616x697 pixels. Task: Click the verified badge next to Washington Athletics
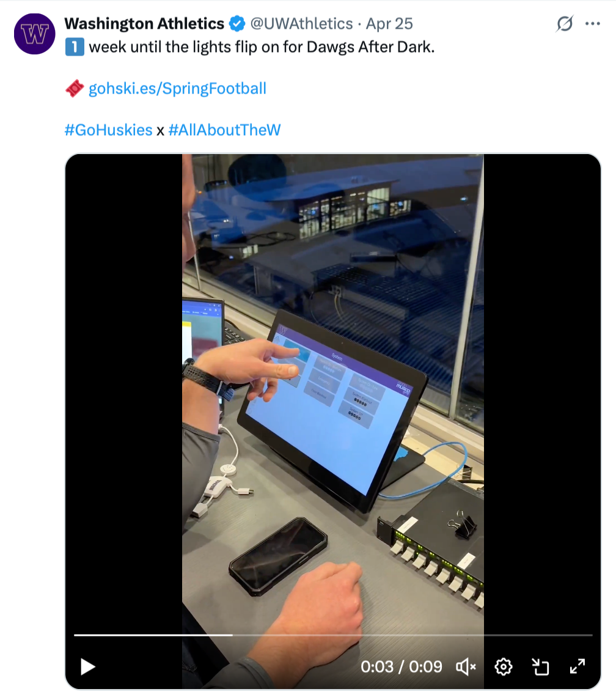click(237, 24)
